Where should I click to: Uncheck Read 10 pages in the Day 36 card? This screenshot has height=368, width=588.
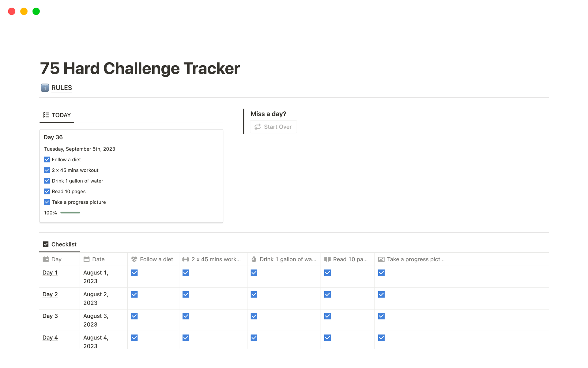47,191
